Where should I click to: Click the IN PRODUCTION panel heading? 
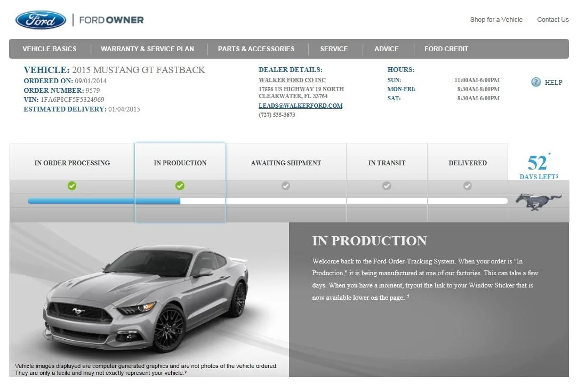tap(370, 241)
